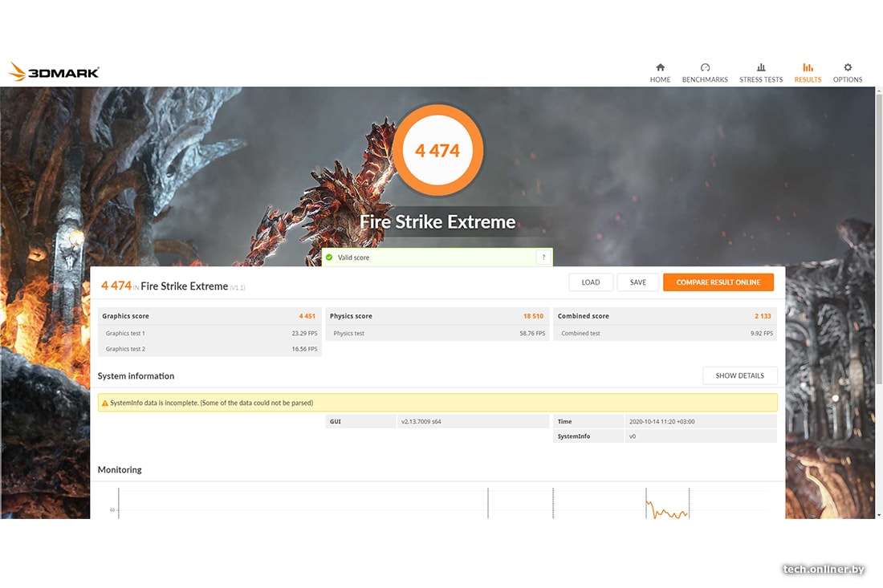Click the Physics score header row
The width and height of the screenshot is (883, 588).
pyautogui.click(x=437, y=316)
